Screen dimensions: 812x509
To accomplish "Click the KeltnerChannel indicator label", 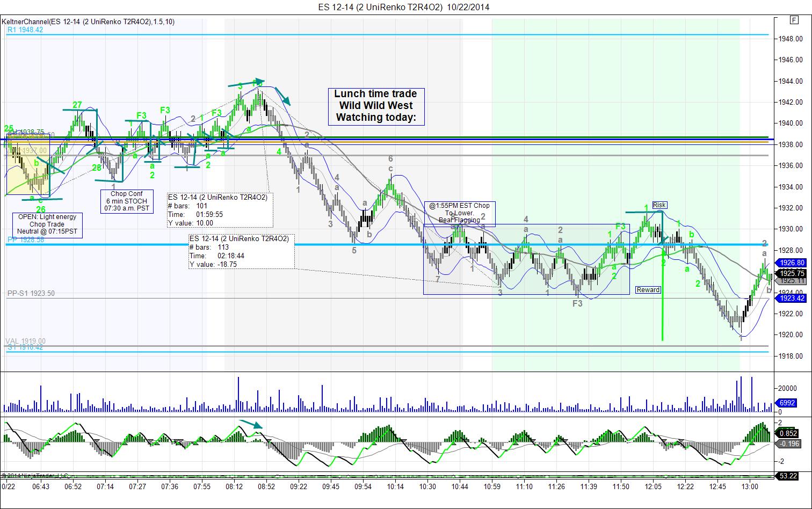I will pos(88,22).
